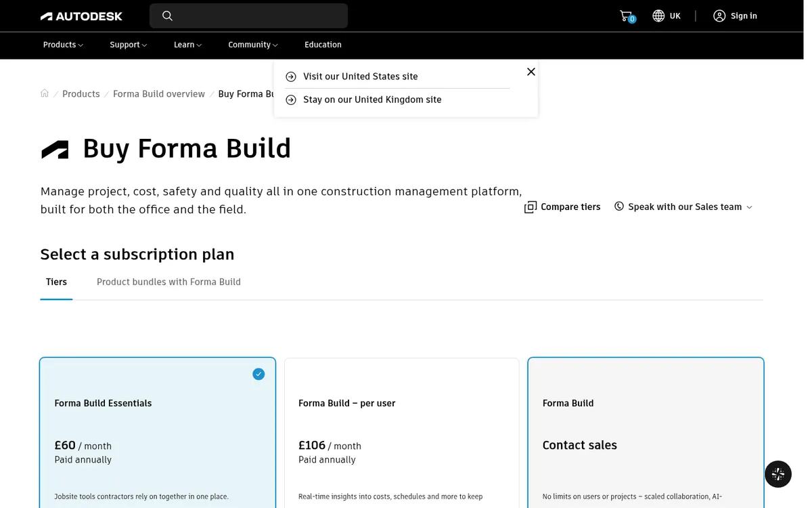Click the £60 / month price
This screenshot has height=508, width=812.
click(83, 445)
